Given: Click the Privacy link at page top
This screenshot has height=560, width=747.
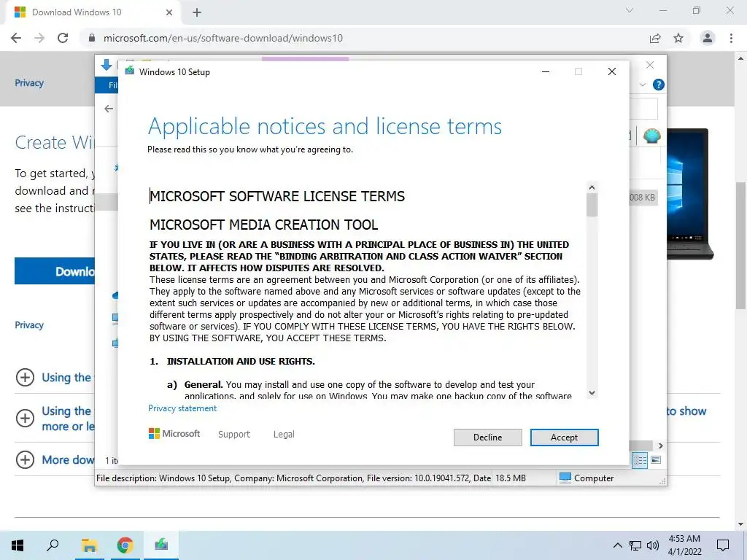Looking at the screenshot, I should [29, 83].
